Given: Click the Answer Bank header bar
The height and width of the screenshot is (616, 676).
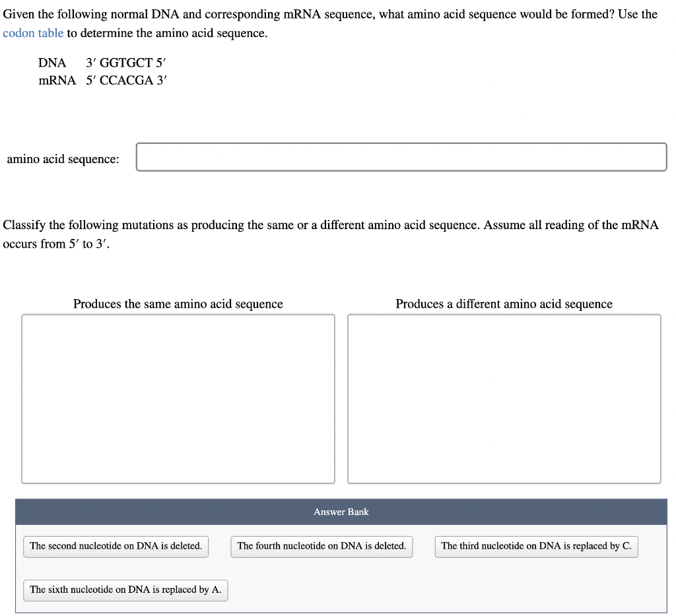Looking at the screenshot, I should pos(341,511).
